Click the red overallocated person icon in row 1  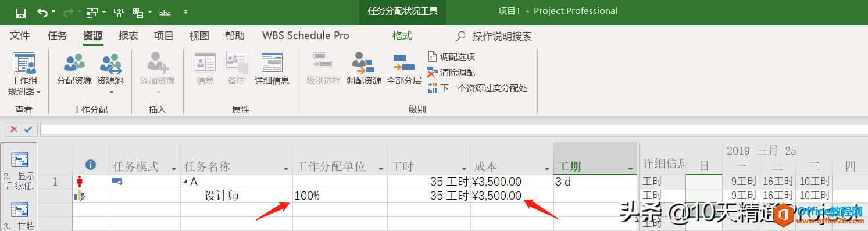(80, 182)
